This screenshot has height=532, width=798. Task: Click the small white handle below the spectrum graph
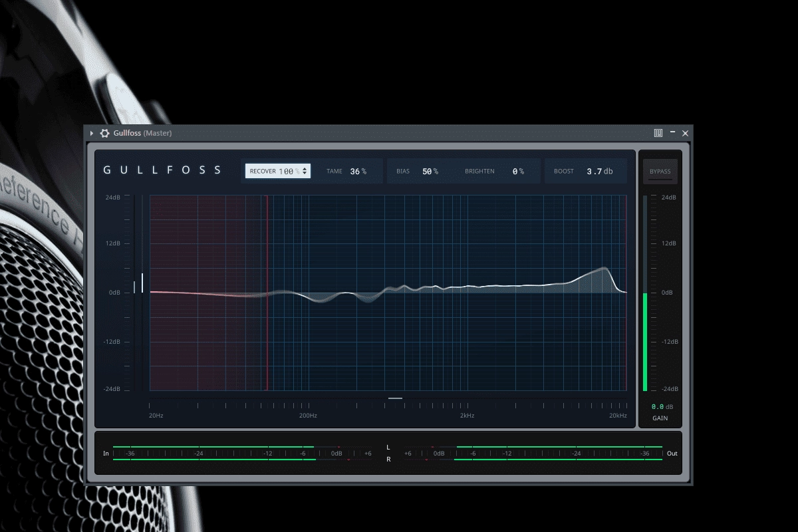395,398
